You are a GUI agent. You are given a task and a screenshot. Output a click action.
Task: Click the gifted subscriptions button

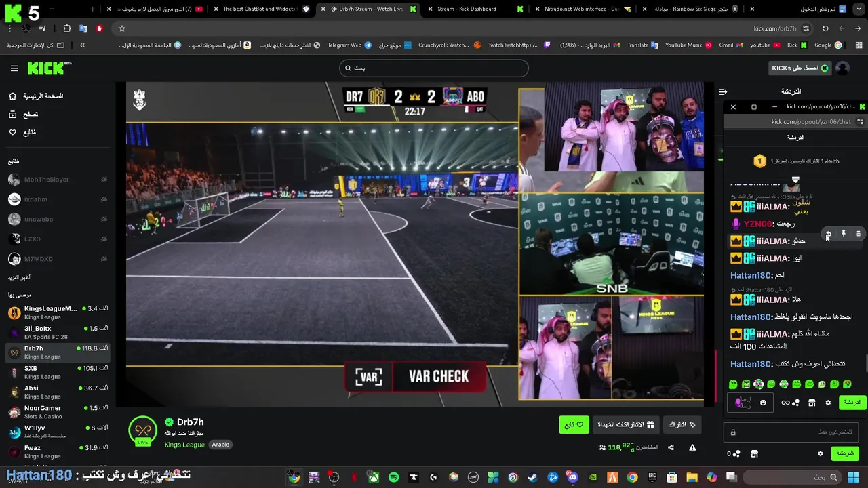[626, 425]
